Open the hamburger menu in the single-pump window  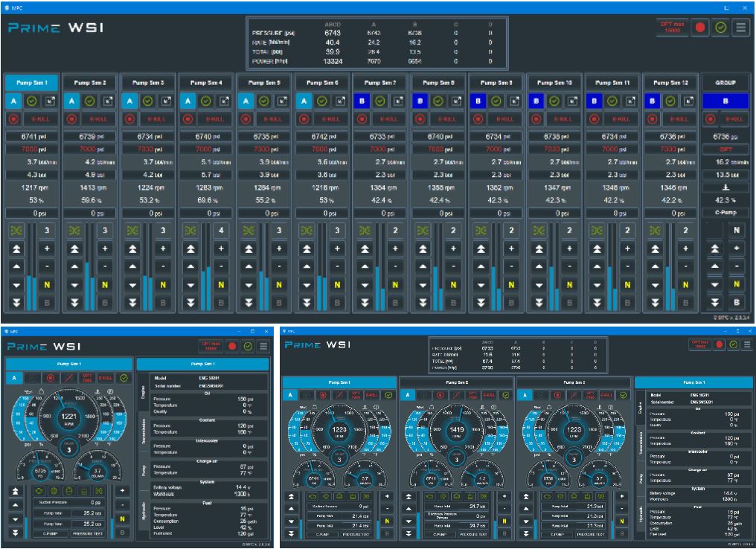coord(263,346)
